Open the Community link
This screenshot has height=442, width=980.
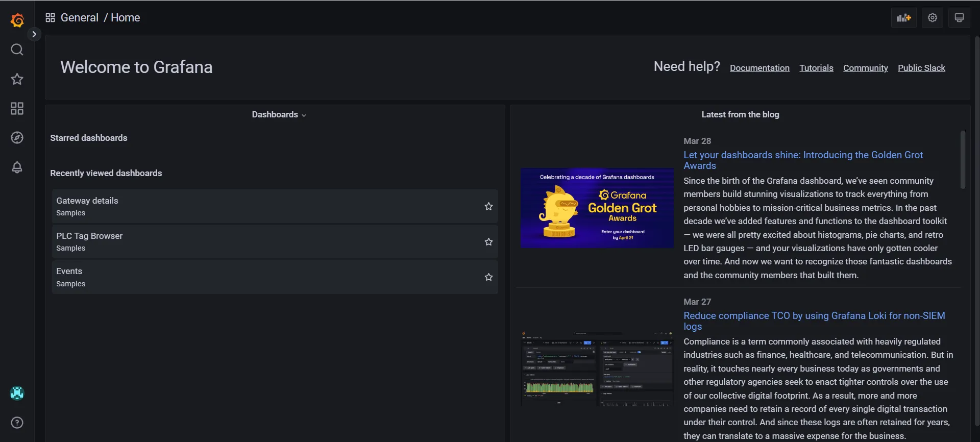(865, 68)
